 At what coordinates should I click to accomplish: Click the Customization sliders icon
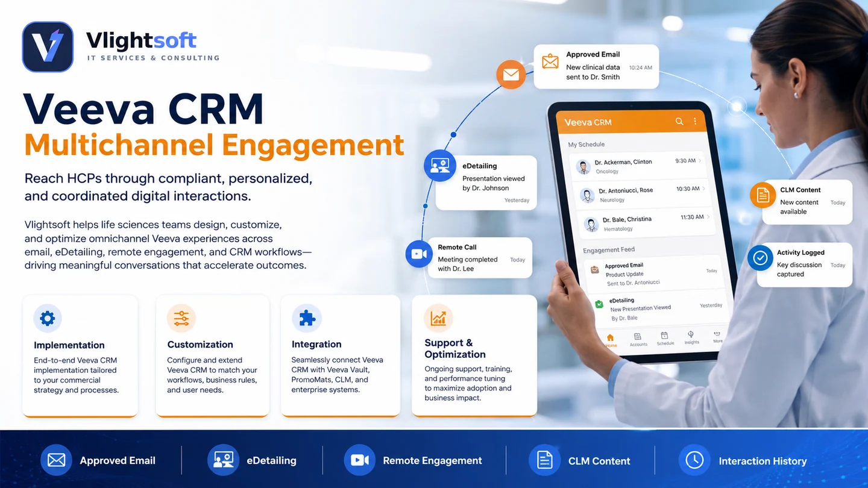pyautogui.click(x=181, y=318)
